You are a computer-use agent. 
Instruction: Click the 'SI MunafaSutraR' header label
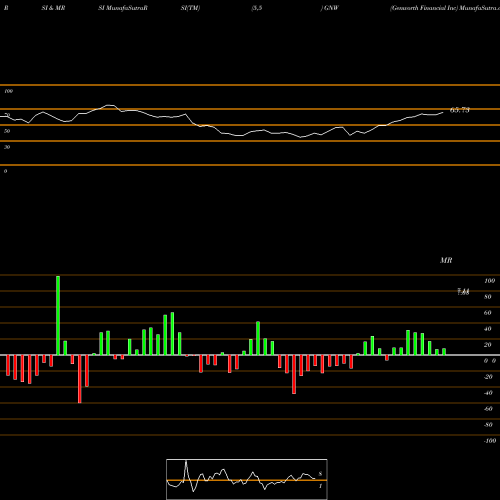(123, 8)
